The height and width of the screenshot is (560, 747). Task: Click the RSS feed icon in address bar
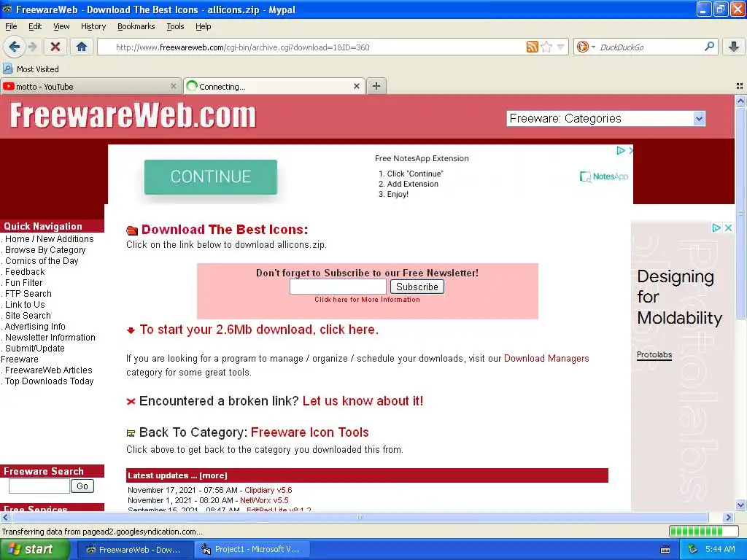[x=532, y=47]
